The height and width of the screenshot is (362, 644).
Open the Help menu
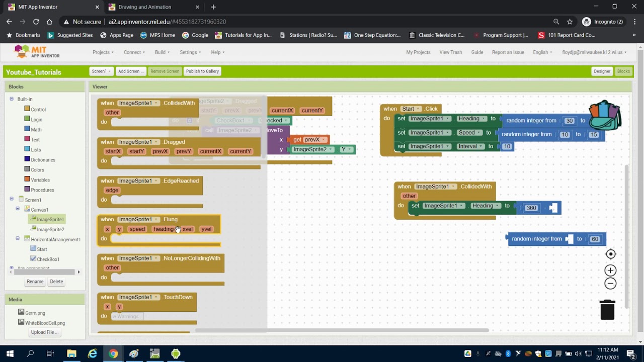point(218,52)
